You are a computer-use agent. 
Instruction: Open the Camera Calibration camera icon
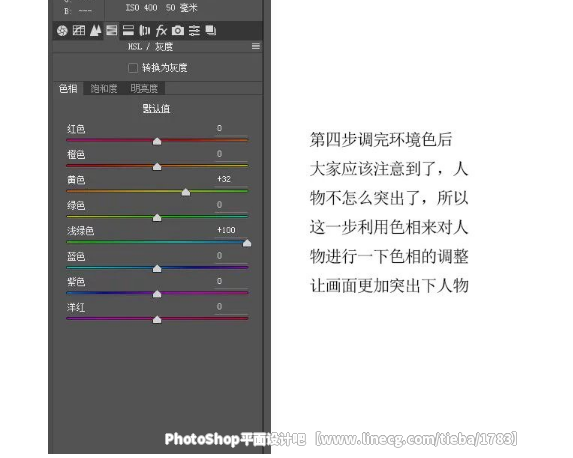[178, 30]
